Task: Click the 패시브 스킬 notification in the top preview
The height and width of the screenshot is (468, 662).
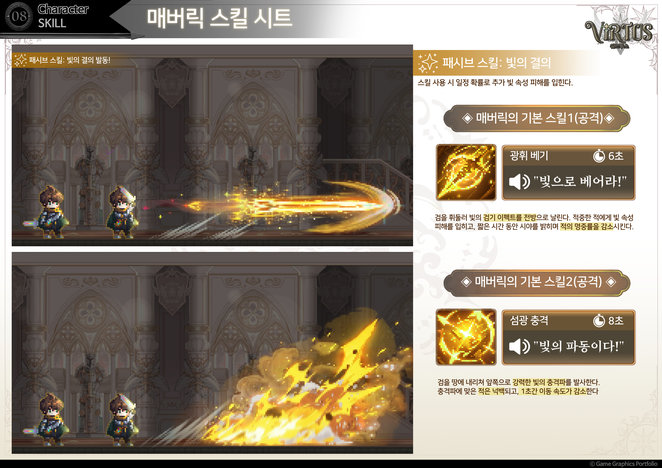Action: 62,60
